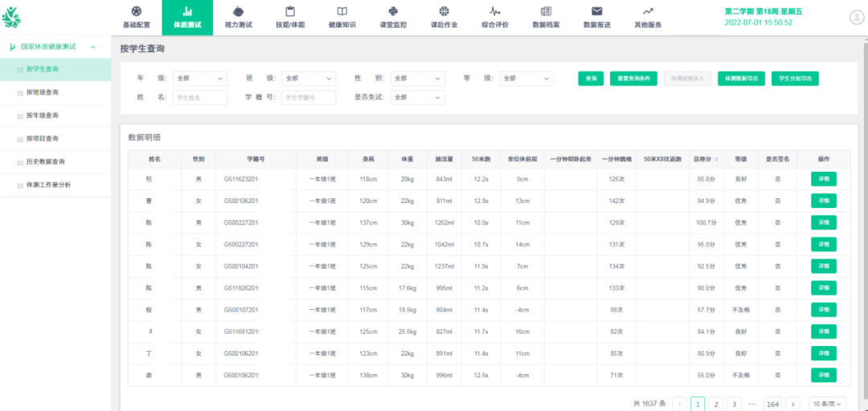Open the user avatar icon at top right

click(x=857, y=17)
